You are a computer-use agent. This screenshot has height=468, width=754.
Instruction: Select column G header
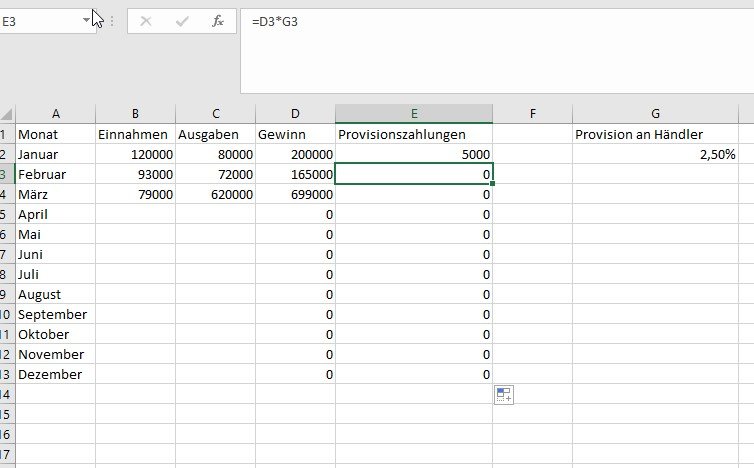(655, 114)
